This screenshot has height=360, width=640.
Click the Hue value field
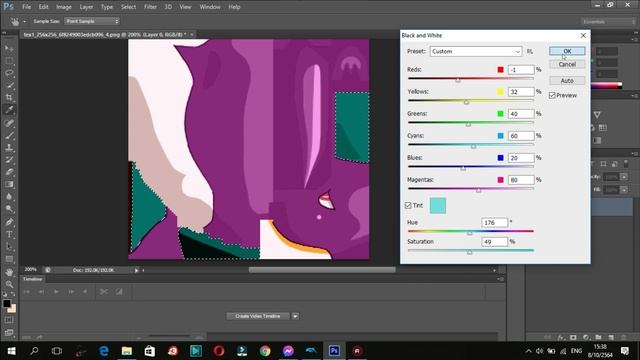pyautogui.click(x=495, y=222)
